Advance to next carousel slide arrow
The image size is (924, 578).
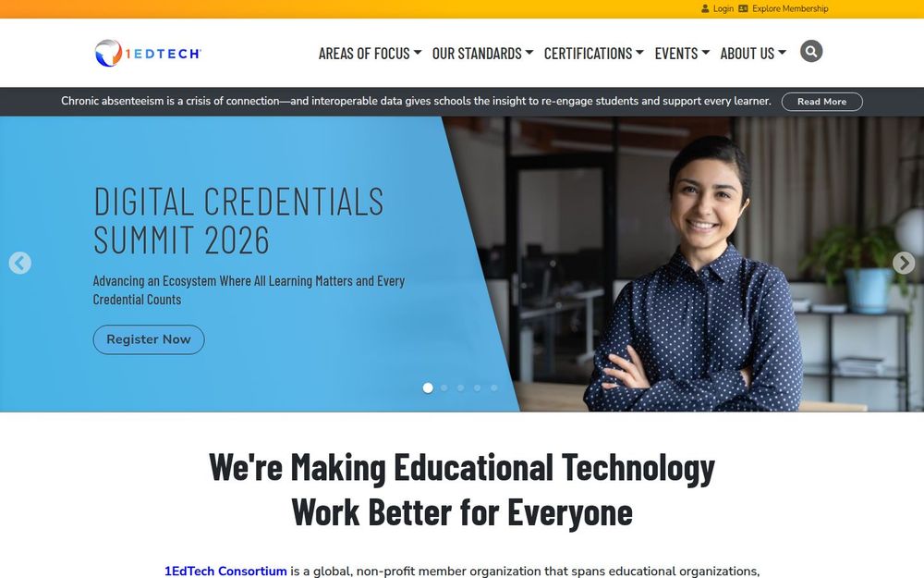coord(904,263)
